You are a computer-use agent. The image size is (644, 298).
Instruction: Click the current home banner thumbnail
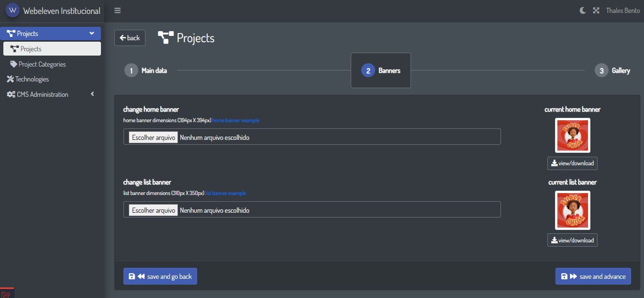coord(572,136)
